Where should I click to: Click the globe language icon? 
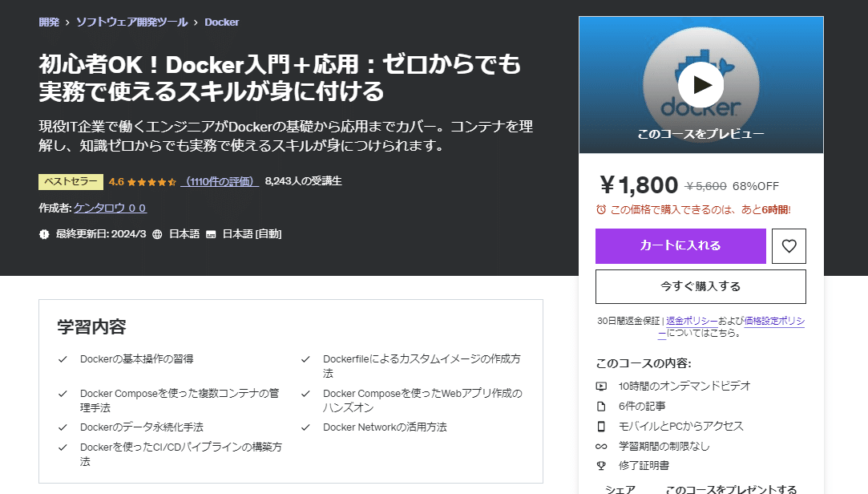pos(157,234)
